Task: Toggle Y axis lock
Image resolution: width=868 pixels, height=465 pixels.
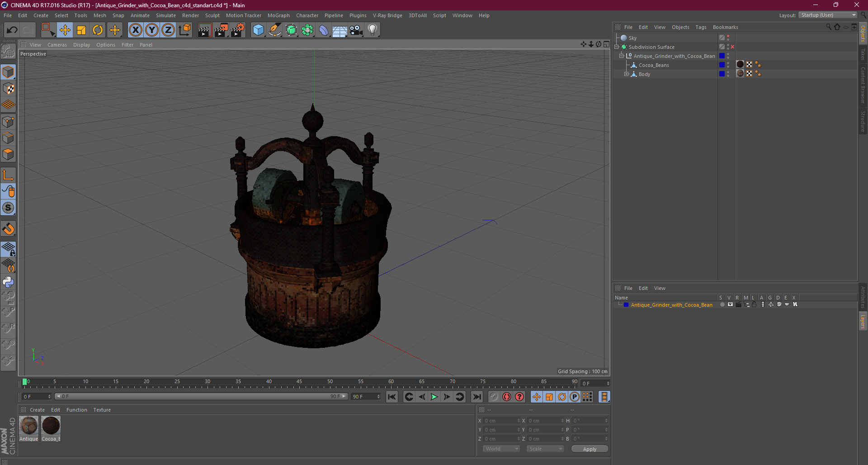Action: pyautogui.click(x=152, y=30)
